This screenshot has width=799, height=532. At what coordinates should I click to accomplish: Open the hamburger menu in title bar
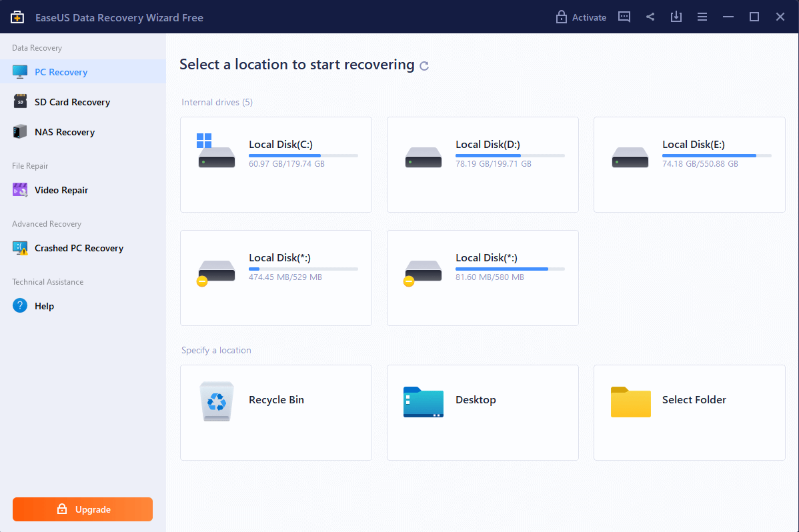click(702, 17)
